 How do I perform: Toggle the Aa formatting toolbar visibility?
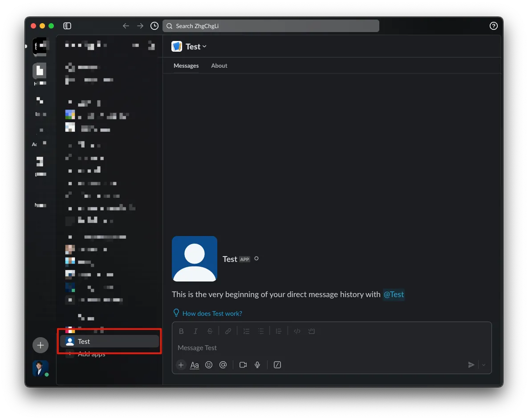coord(195,365)
